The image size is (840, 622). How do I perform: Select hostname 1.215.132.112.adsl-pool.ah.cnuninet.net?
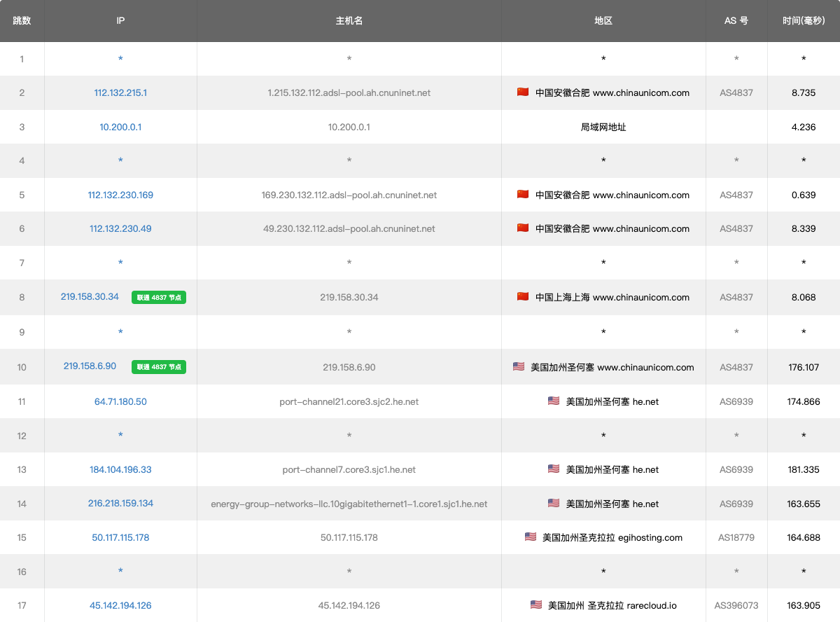349,92
